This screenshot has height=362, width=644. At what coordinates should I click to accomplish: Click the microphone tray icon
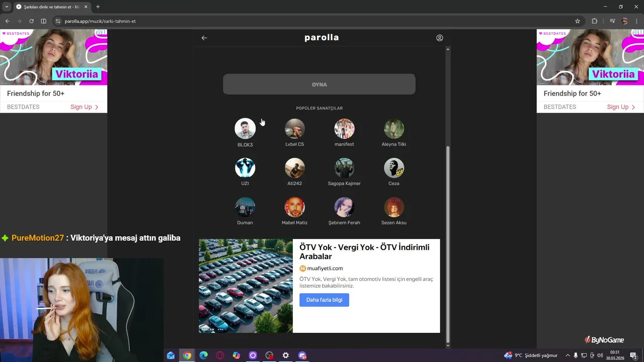tap(576, 355)
